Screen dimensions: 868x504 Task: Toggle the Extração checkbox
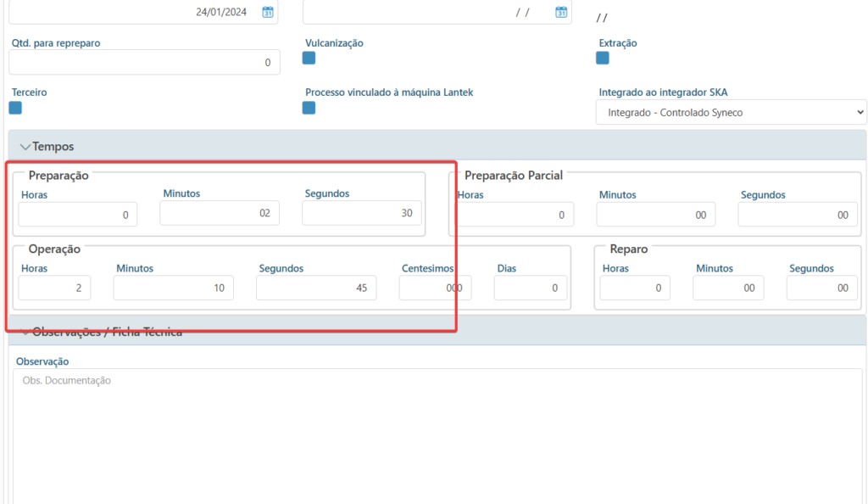[603, 59]
